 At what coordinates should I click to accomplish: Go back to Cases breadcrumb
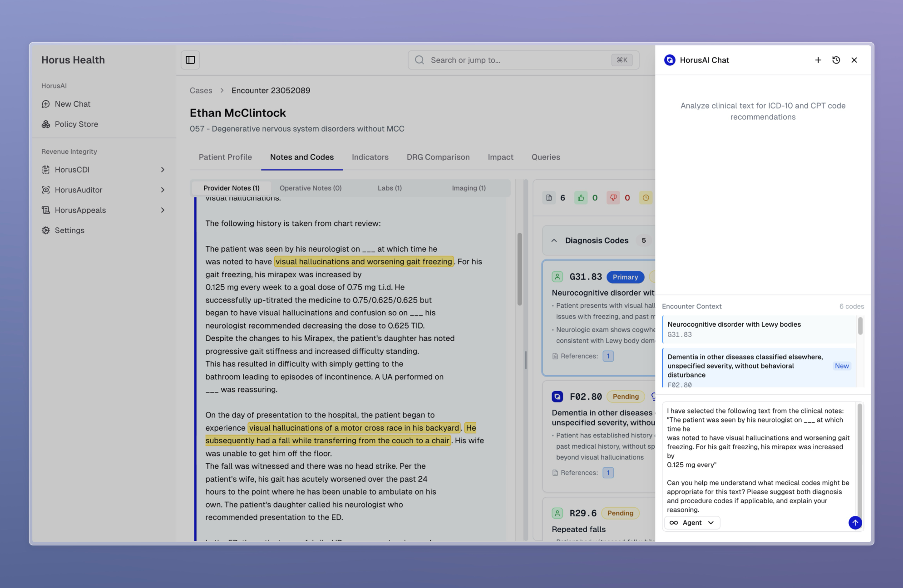tap(201, 90)
